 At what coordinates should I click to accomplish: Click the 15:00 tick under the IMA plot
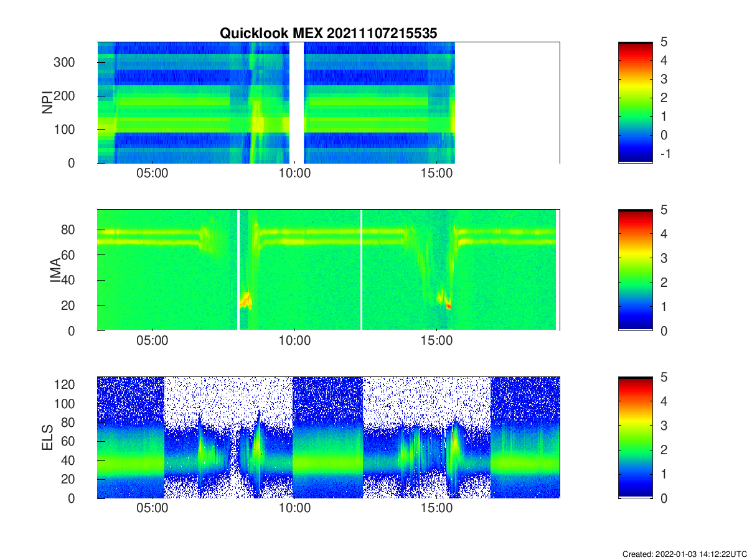pyautogui.click(x=436, y=340)
